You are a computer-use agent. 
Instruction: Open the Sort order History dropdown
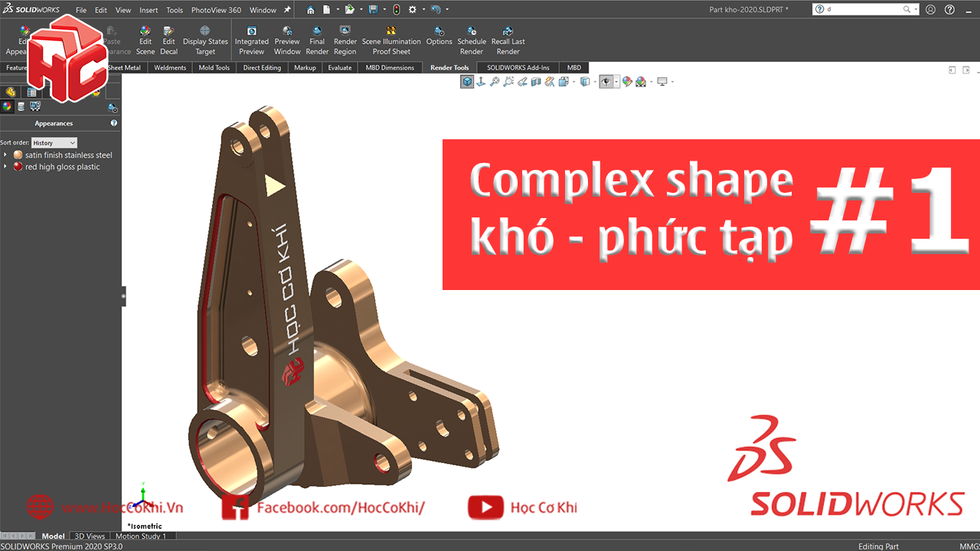54,143
